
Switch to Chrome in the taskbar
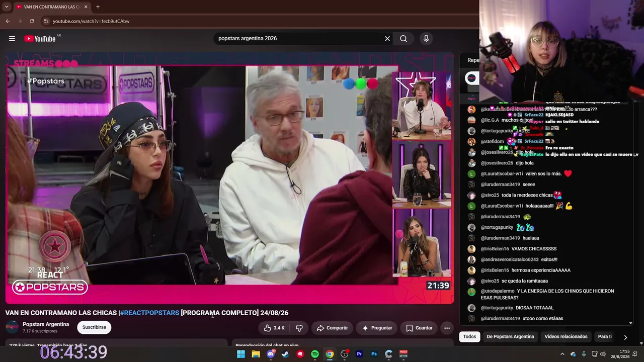[330, 354]
